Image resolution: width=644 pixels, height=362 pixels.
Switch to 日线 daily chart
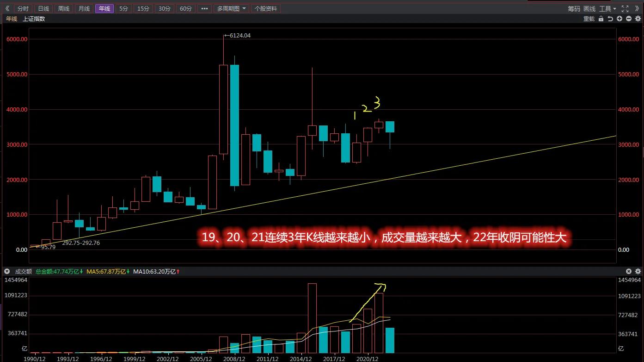(x=43, y=8)
